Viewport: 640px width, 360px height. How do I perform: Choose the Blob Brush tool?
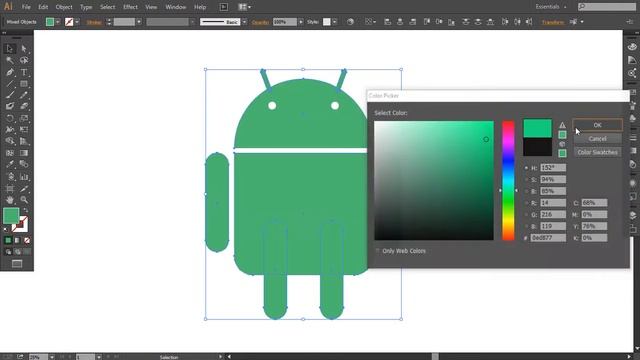(10, 106)
